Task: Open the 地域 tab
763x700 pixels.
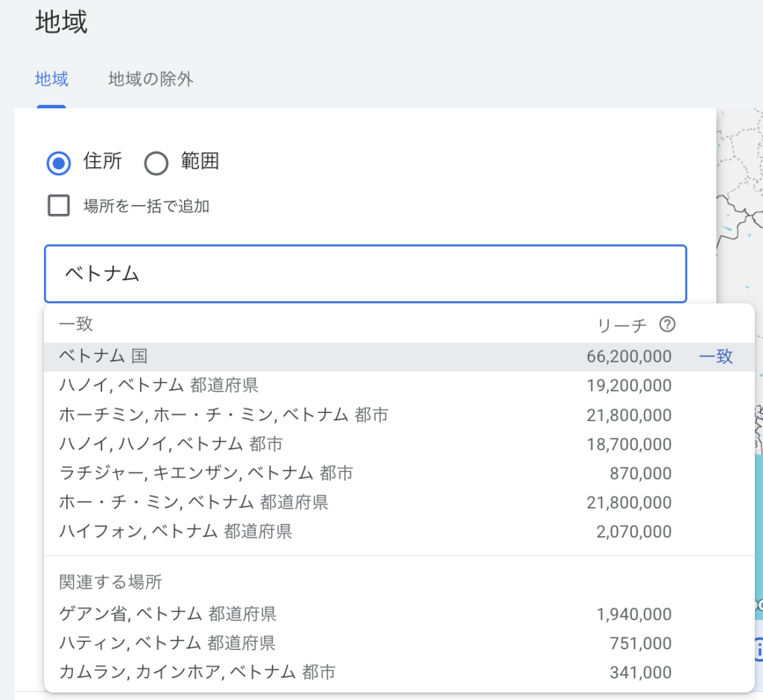Action: click(51, 79)
